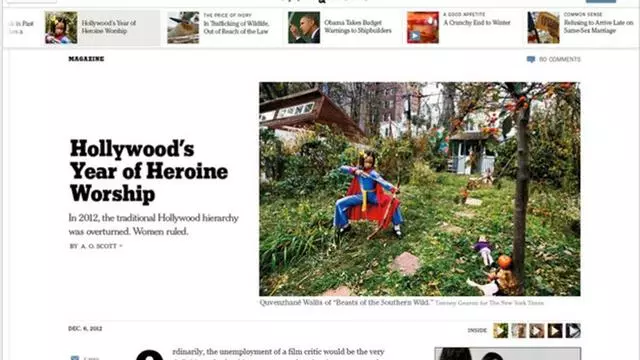Expand the A. O. Scott byline arrow

[121, 246]
